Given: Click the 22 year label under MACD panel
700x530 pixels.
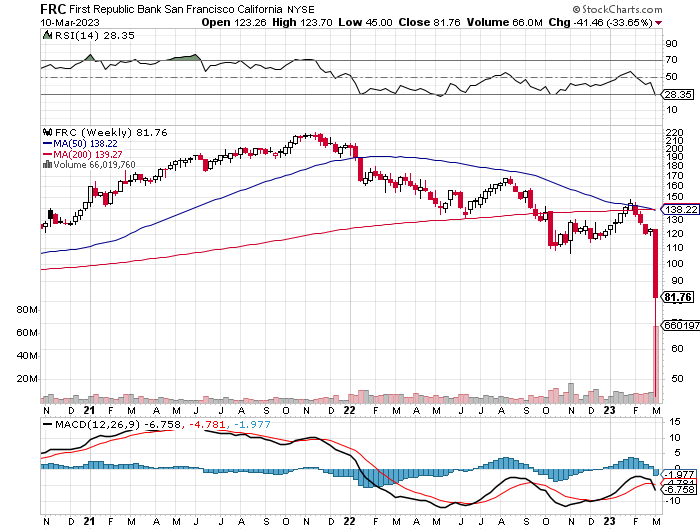Looking at the screenshot, I should tap(350, 521).
